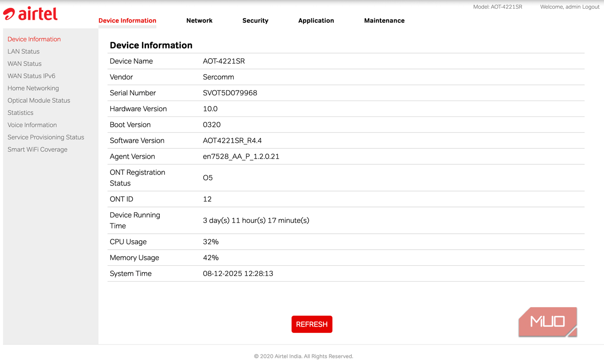Image resolution: width=604 pixels, height=364 pixels.
Task: Open Home Networking page
Action: pyautogui.click(x=33, y=88)
